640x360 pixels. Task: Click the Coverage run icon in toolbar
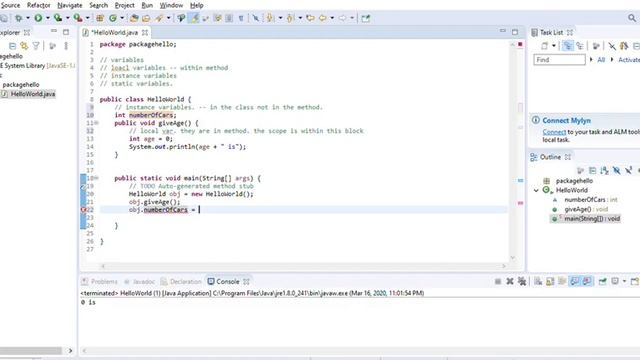click(58, 18)
